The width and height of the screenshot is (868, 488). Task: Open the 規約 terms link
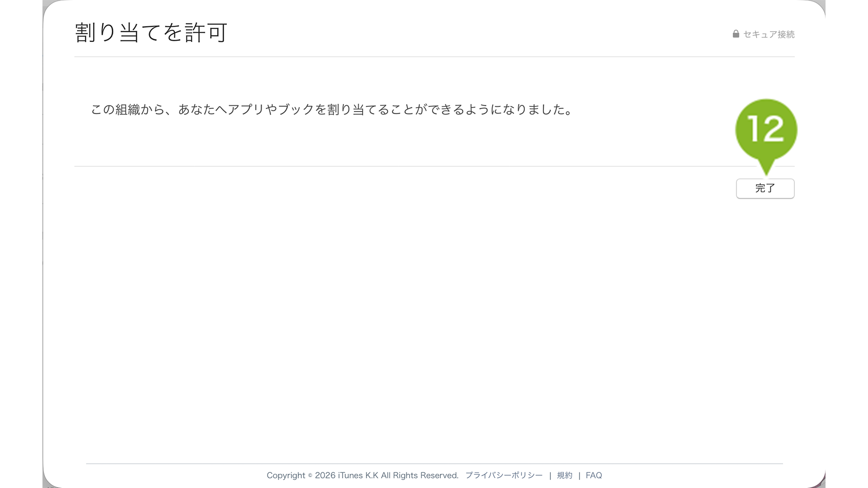point(565,475)
